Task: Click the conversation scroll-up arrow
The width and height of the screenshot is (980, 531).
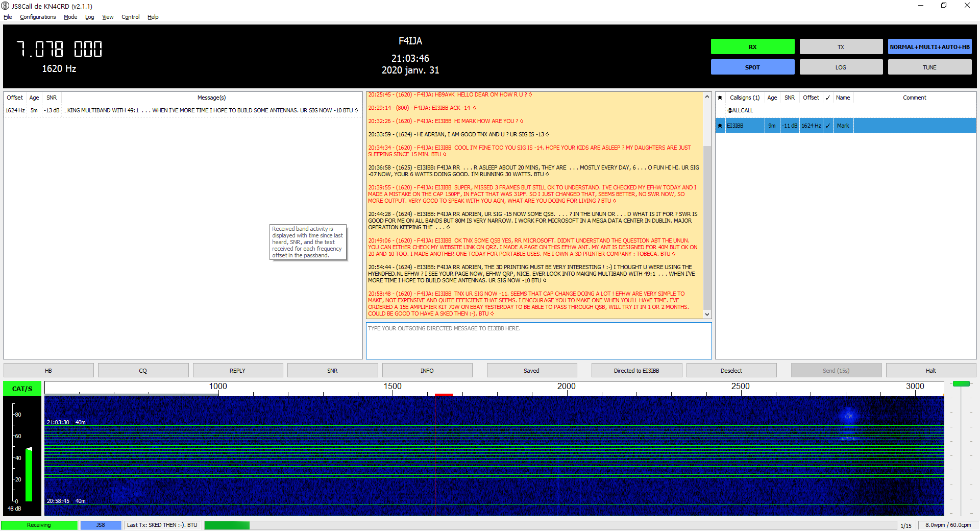Action: point(707,97)
